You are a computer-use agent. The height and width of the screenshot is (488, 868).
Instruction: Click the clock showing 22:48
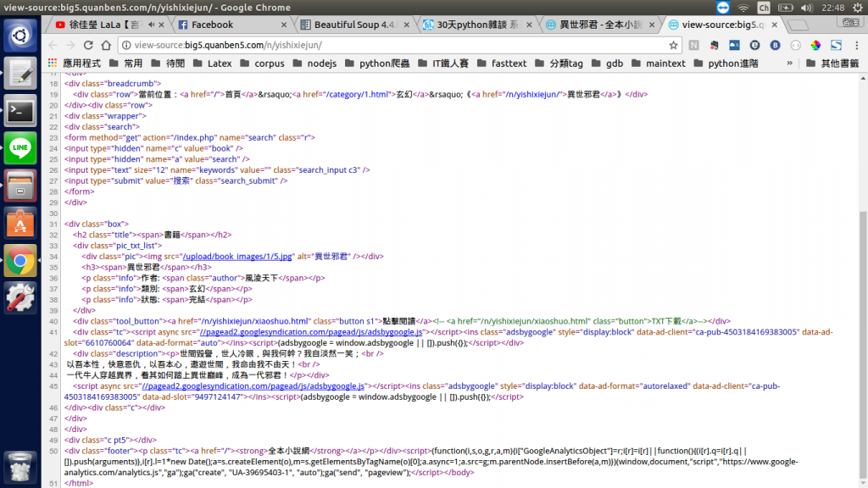tap(833, 8)
